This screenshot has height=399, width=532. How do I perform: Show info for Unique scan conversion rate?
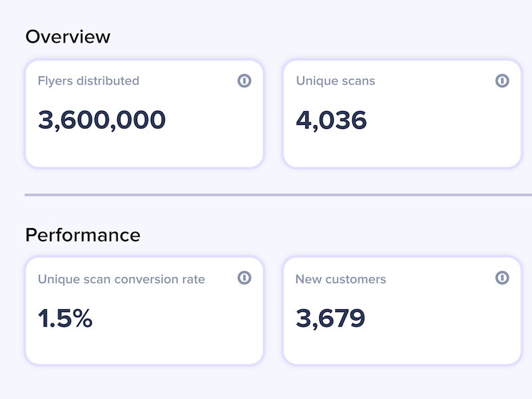click(244, 277)
